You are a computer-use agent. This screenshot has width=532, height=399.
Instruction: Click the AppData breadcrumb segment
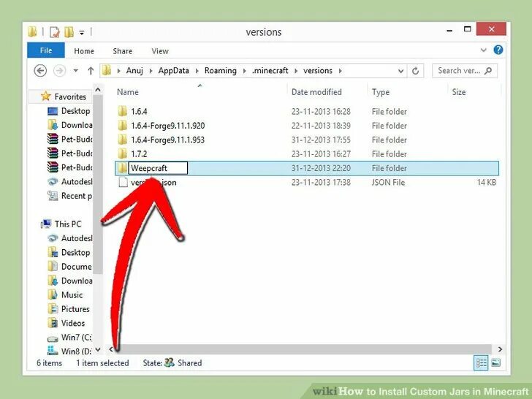173,71
